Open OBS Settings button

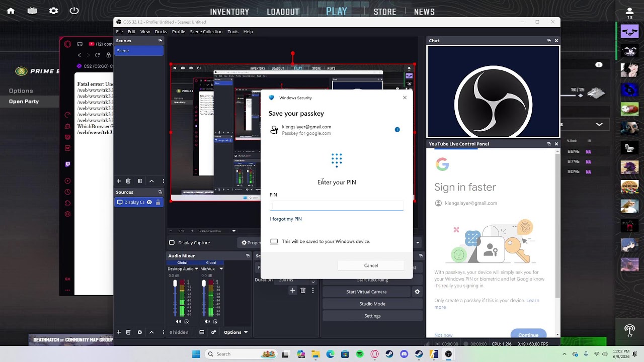[x=372, y=316]
